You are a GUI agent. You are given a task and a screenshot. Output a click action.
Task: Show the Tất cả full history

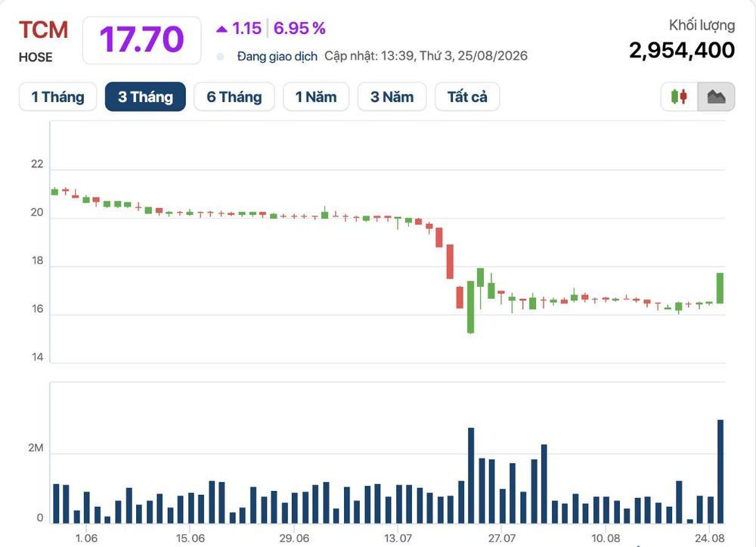click(467, 97)
